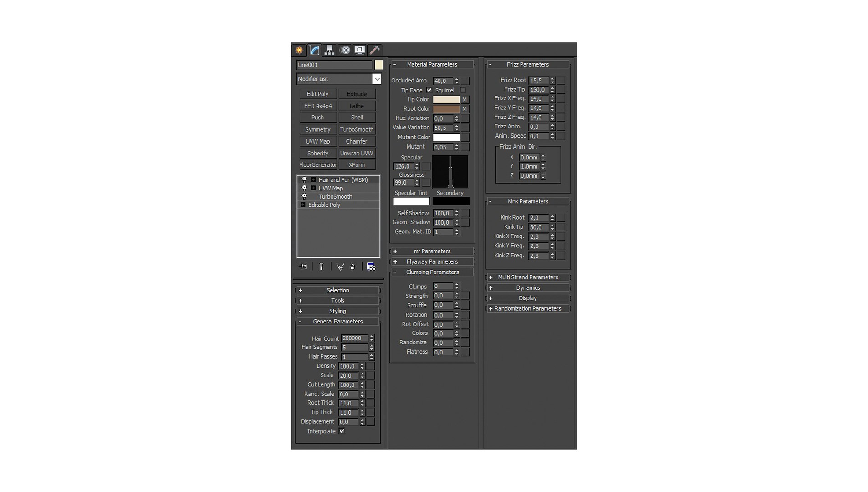This screenshot has height=492, width=868.
Task: Click the Specular value field
Action: coord(403,167)
